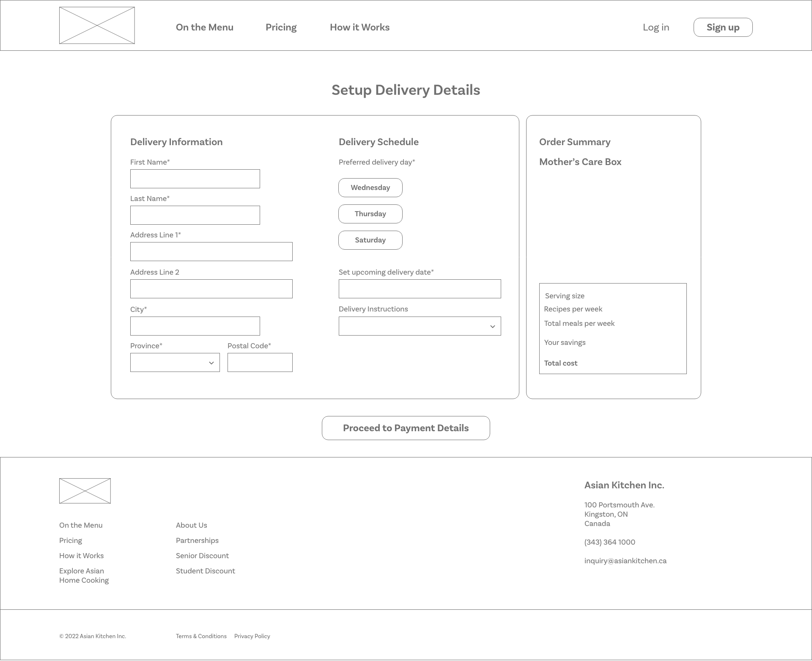Open the Senior Discount footer link

tap(202, 556)
